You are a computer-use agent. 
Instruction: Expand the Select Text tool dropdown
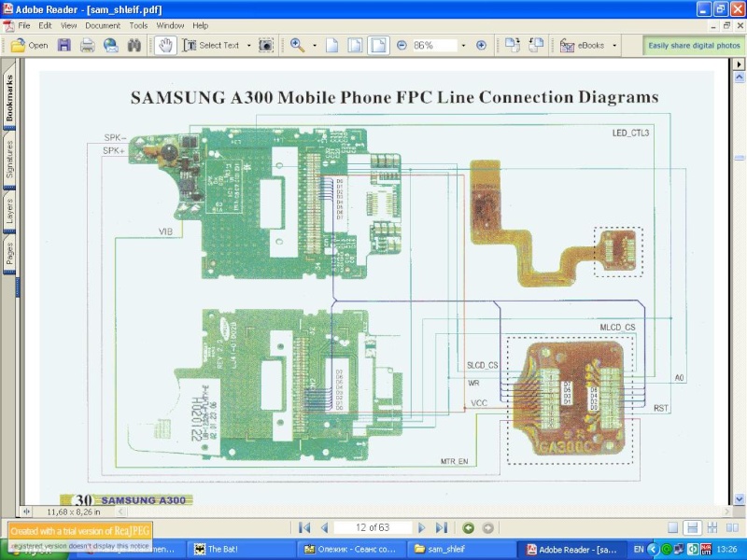248,46
